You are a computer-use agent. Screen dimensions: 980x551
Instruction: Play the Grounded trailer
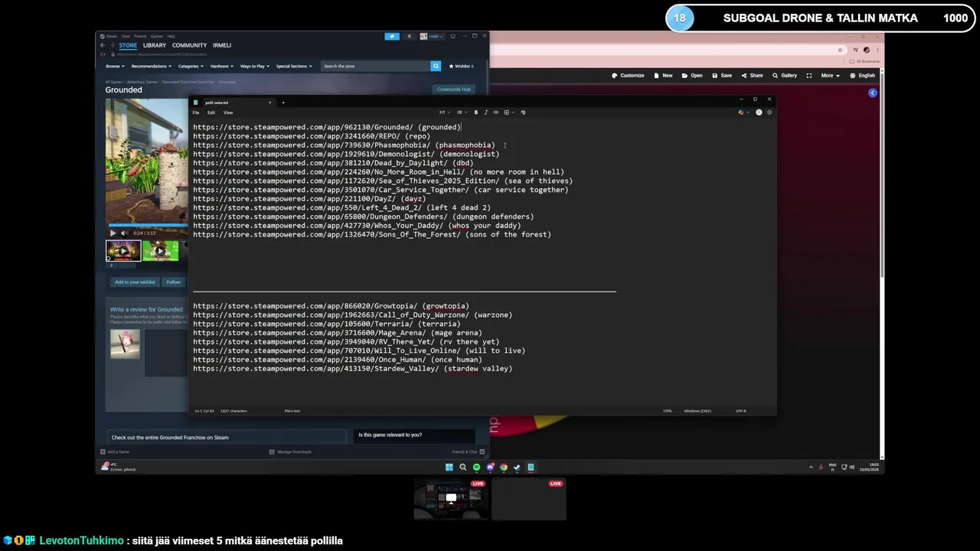(113, 233)
